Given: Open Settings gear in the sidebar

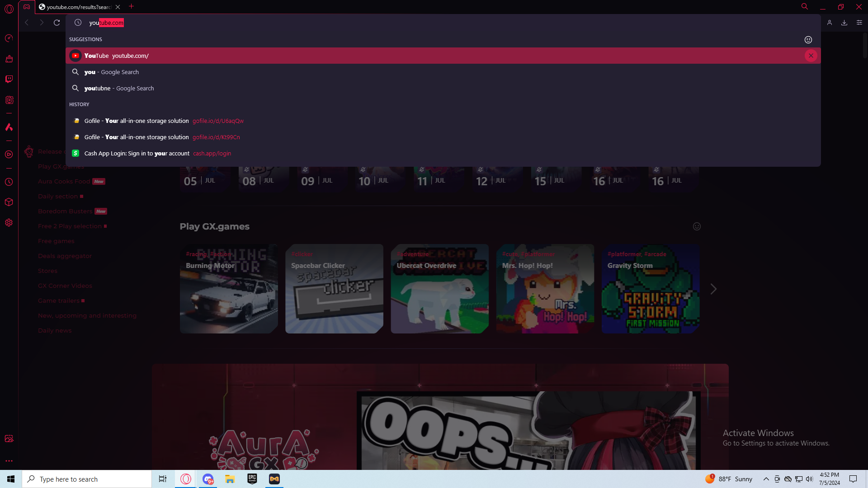Looking at the screenshot, I should (x=9, y=223).
